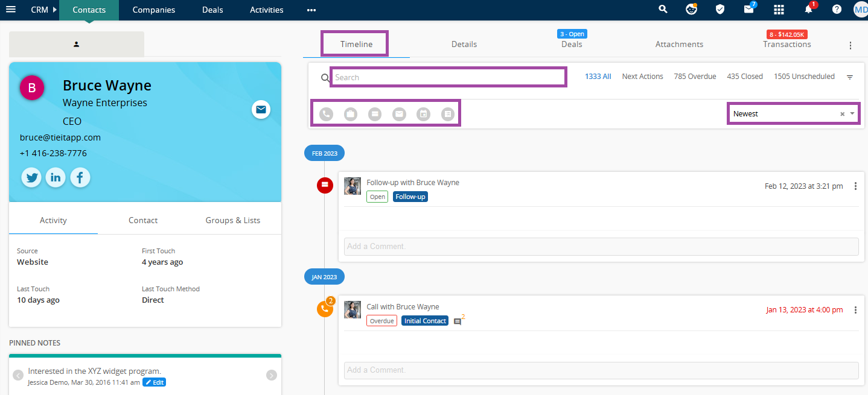Image resolution: width=868 pixels, height=395 pixels.
Task: Click the Overdue status tag
Action: tap(381, 321)
